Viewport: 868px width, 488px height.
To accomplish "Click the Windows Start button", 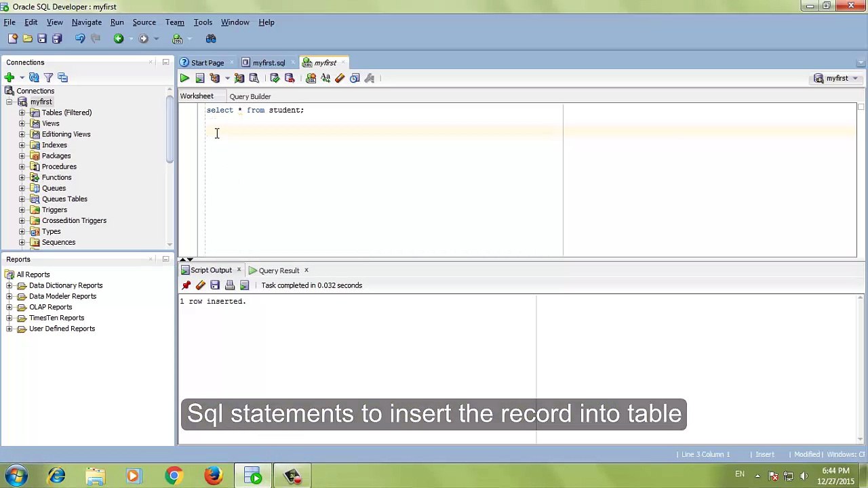I will point(16,476).
